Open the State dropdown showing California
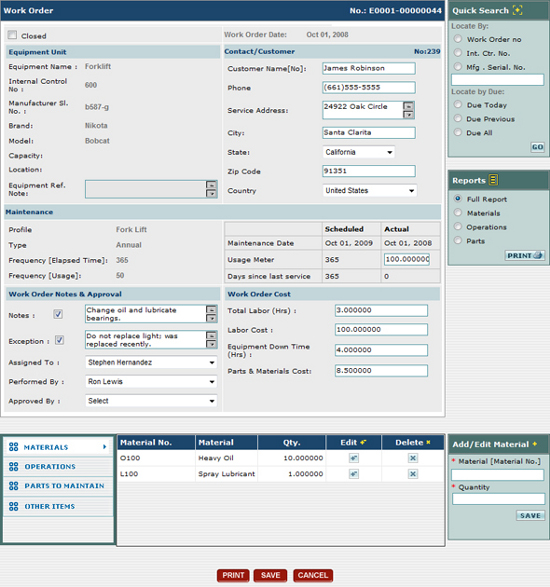The height and width of the screenshot is (587, 550). click(x=358, y=152)
